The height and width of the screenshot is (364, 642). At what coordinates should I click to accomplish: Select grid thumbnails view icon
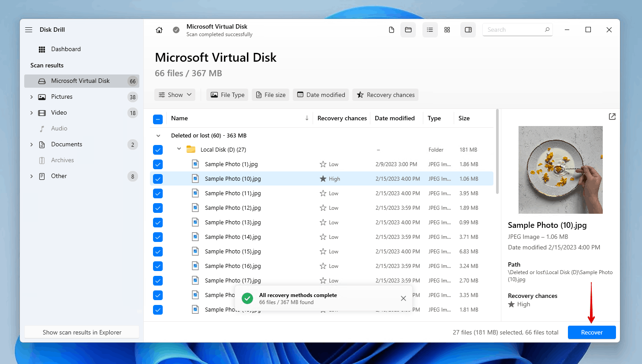[447, 30]
